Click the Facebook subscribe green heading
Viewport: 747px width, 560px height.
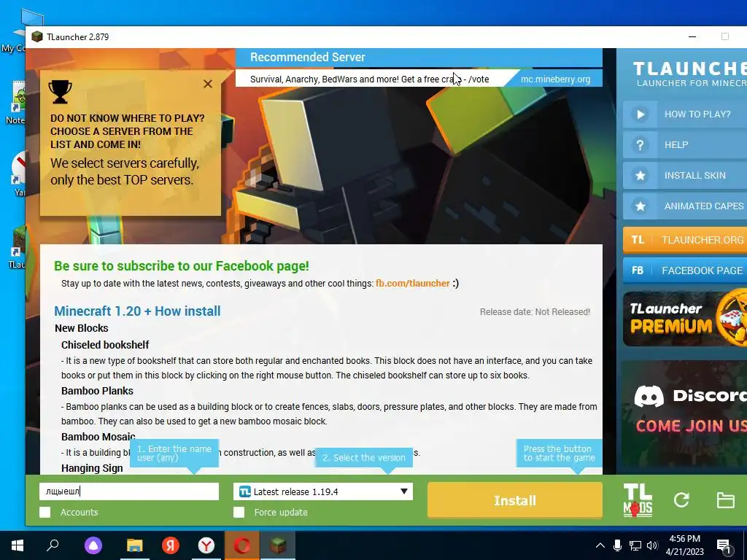[182, 265]
